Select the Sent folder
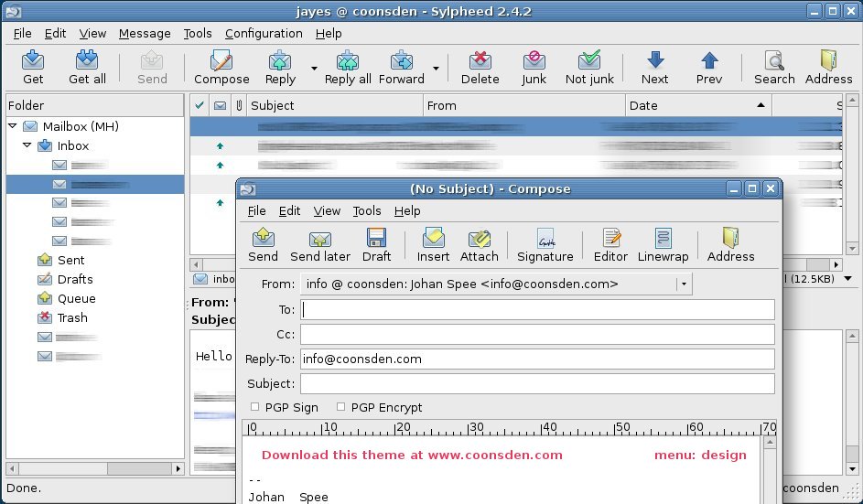The width and height of the screenshot is (863, 504). click(x=71, y=260)
